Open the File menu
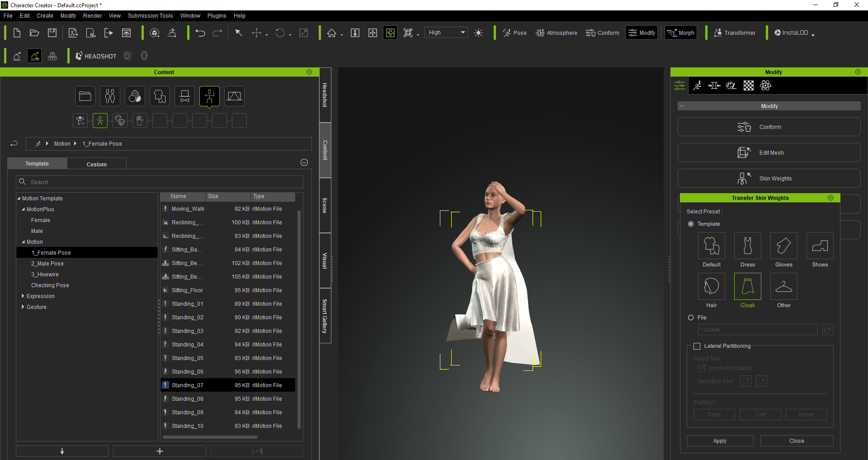The height and width of the screenshot is (460, 868). click(8, 15)
